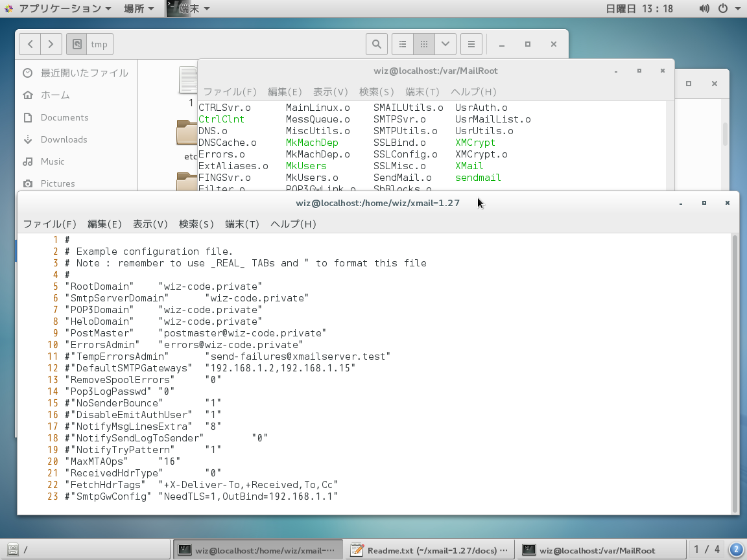Open Terminal menu in xmail-1.27 terminal
Image resolution: width=747 pixels, height=560 pixels.
point(242,224)
